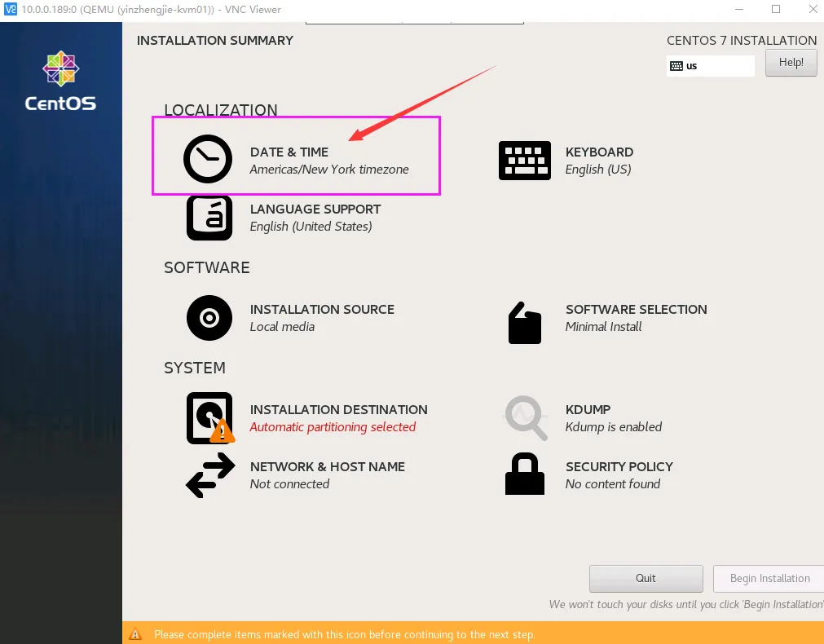Click 'Minimal Install' text
Viewport: 824px width, 644px height.
[x=603, y=326]
